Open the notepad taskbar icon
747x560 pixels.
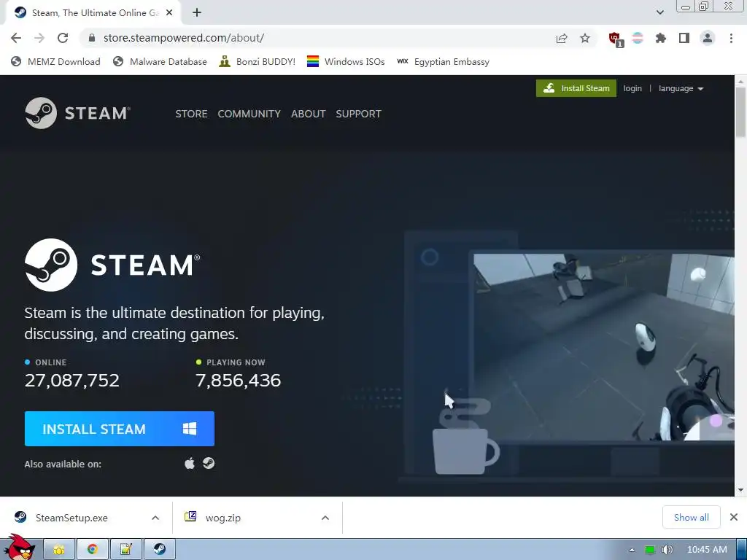pyautogui.click(x=125, y=550)
